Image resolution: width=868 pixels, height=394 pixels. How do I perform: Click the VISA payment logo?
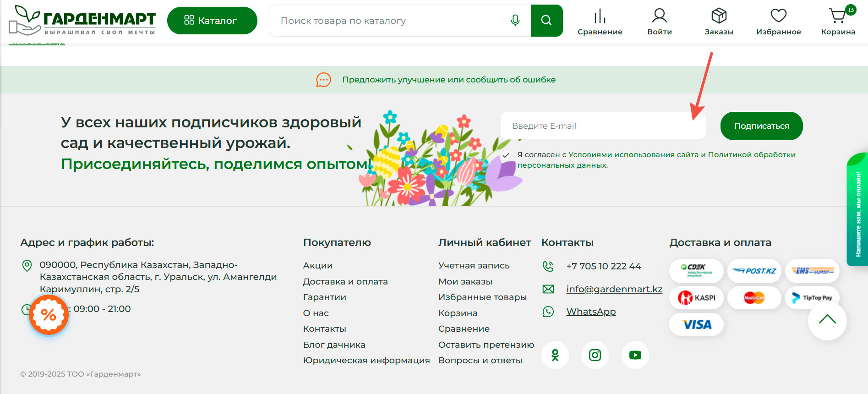(696, 324)
